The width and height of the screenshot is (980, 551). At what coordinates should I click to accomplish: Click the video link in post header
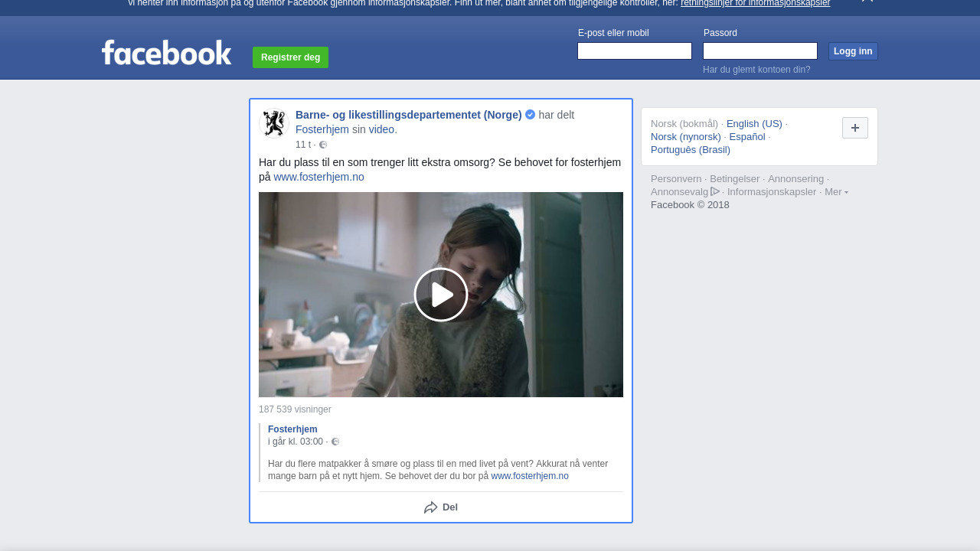click(x=381, y=129)
